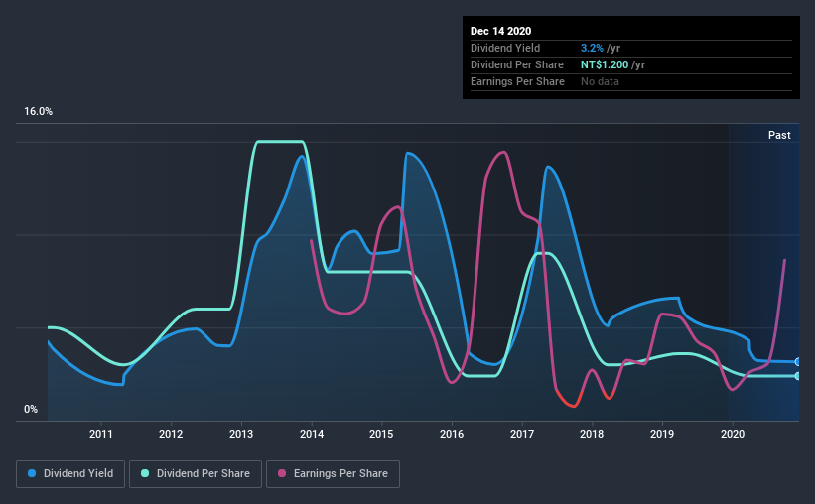Viewport: 815px width, 504px height.
Task: Click the tooltip Earnings Per Share row label
Action: pos(517,81)
